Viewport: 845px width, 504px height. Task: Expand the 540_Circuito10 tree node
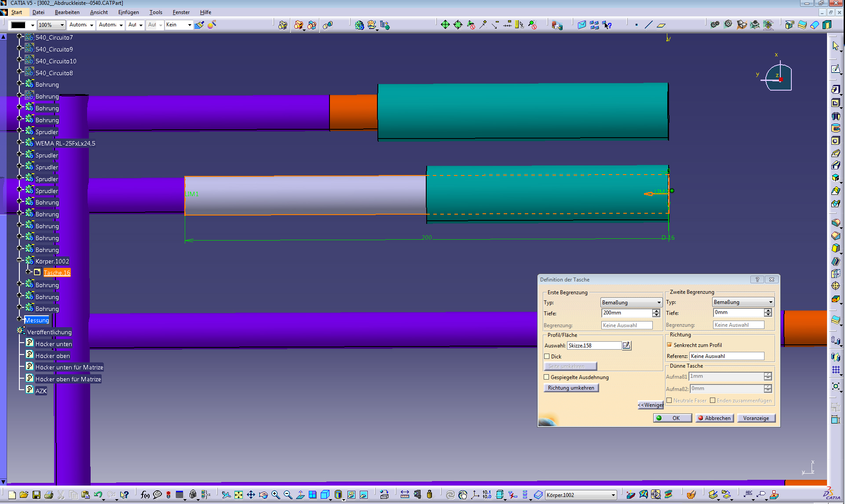tap(19, 59)
